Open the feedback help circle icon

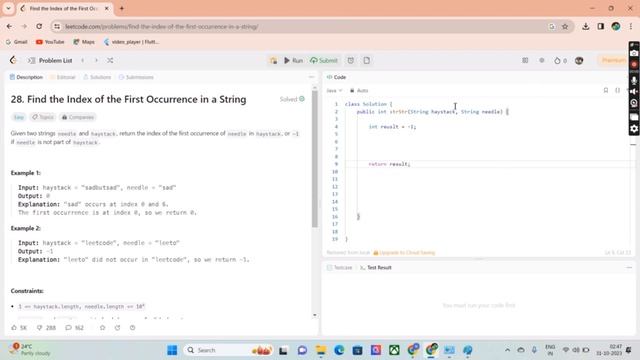(132, 328)
